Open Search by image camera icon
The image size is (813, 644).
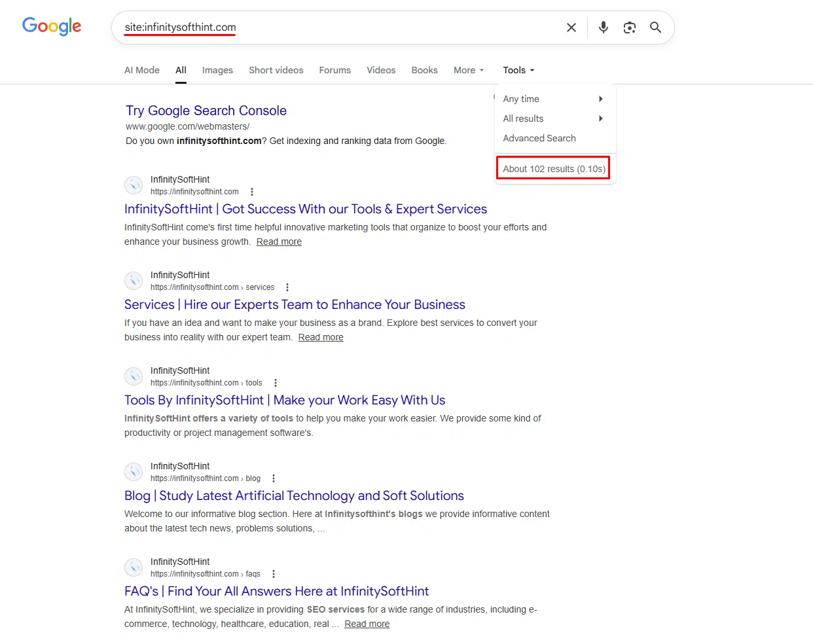(x=630, y=27)
